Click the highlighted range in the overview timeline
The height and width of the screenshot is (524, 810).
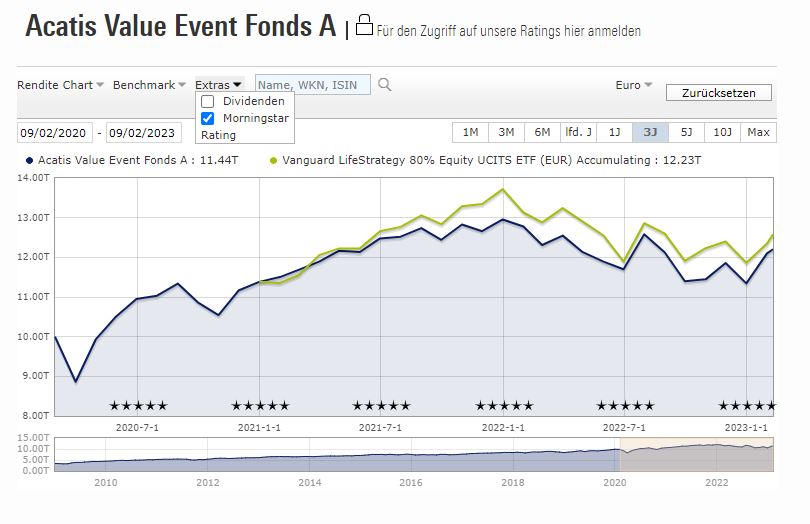tap(696, 454)
